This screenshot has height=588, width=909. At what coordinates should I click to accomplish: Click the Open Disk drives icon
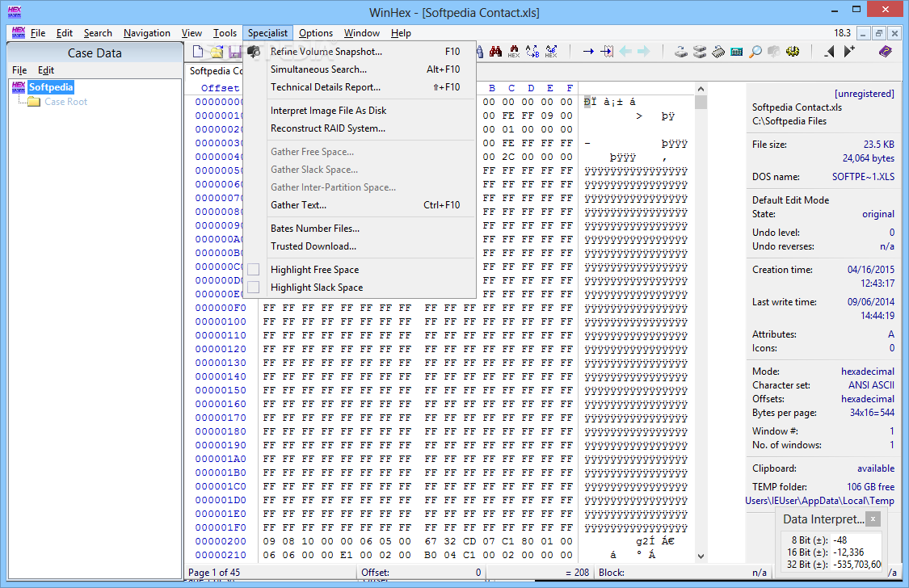pyautogui.click(x=700, y=52)
